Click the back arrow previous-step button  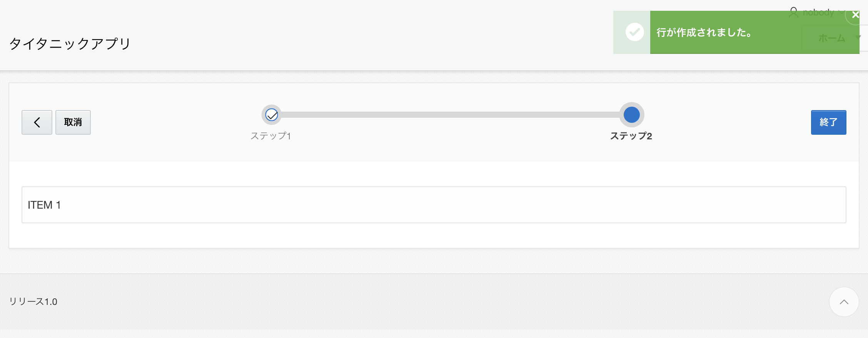click(37, 122)
